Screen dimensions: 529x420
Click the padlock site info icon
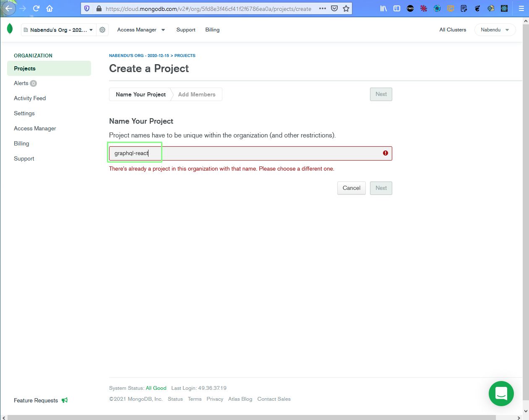99,8
